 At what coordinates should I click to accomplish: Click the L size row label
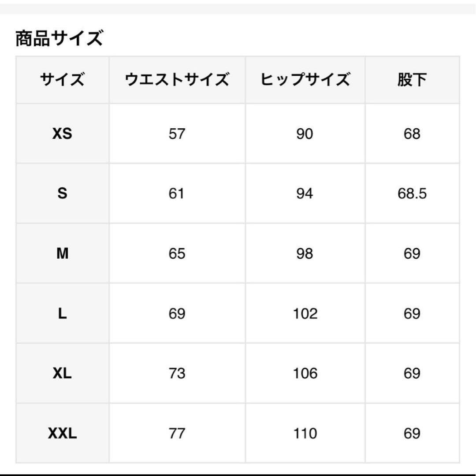coord(62,313)
